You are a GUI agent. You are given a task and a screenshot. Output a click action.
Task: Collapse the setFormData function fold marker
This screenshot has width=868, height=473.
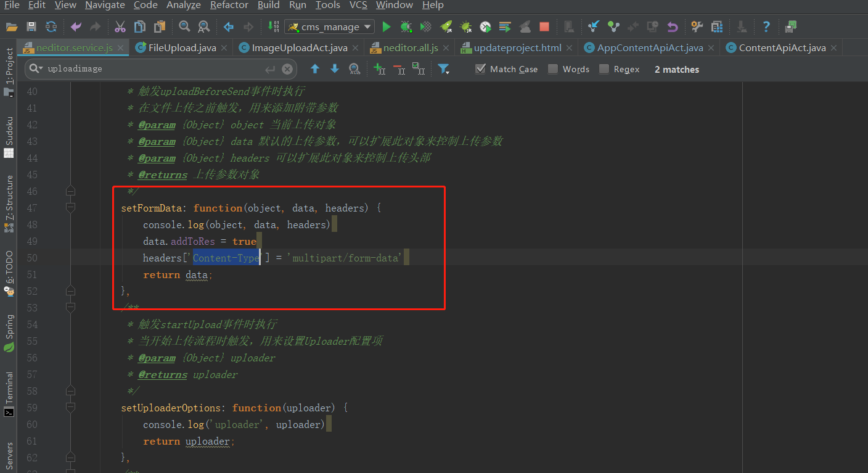click(71, 208)
